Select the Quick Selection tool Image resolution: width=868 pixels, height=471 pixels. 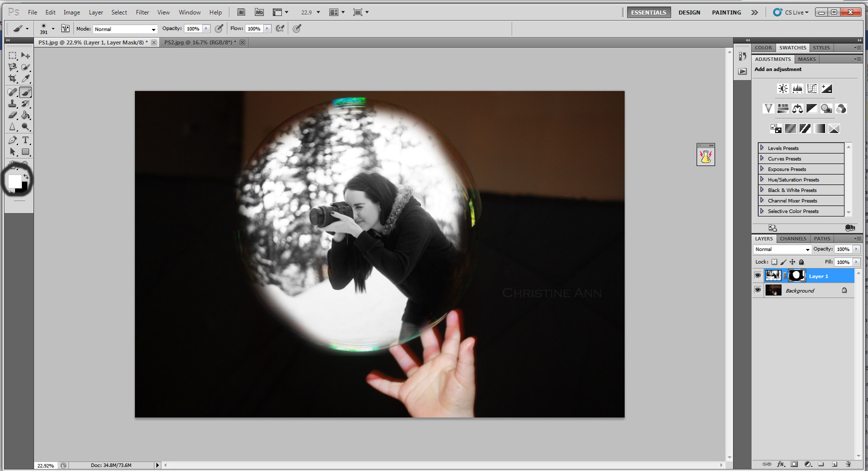point(25,67)
